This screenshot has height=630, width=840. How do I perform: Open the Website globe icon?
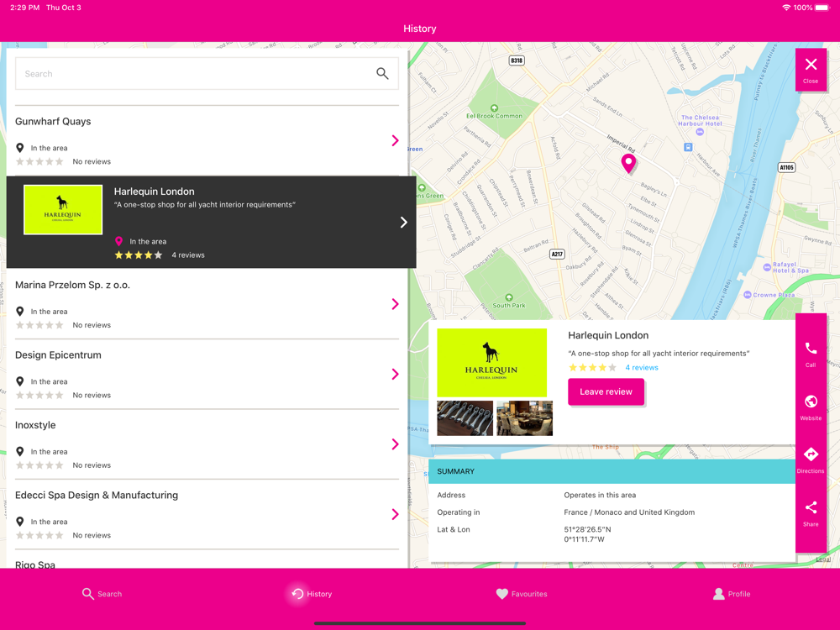coord(811,402)
